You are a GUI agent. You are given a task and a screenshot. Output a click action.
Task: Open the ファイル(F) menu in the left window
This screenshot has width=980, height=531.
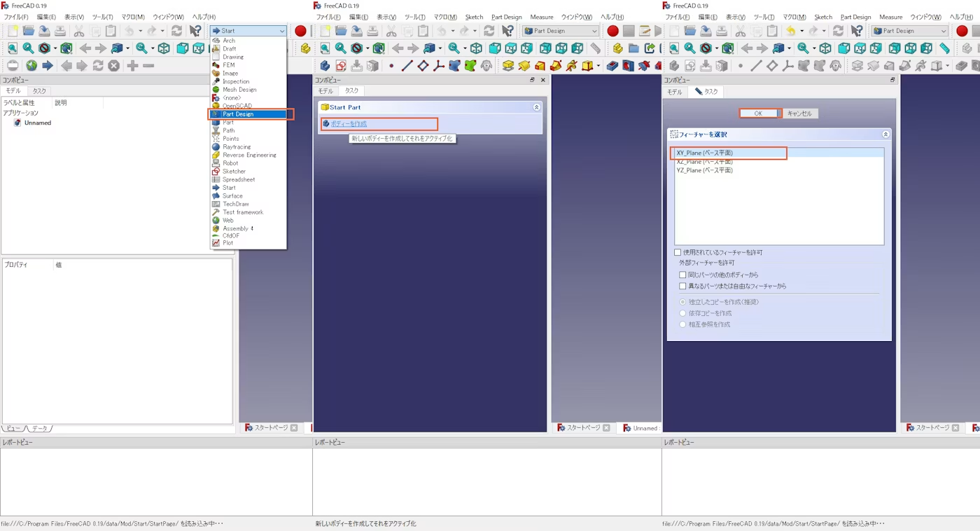tap(16, 17)
